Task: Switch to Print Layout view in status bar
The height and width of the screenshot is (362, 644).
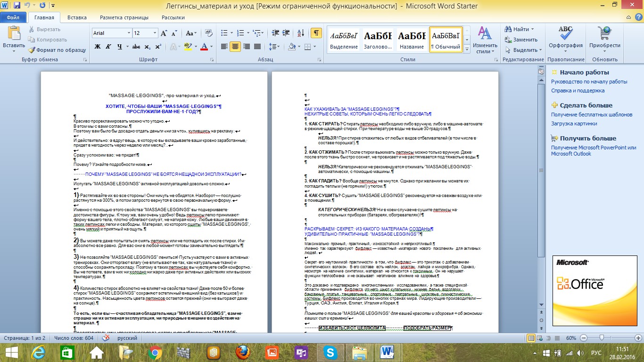Action: [532, 338]
